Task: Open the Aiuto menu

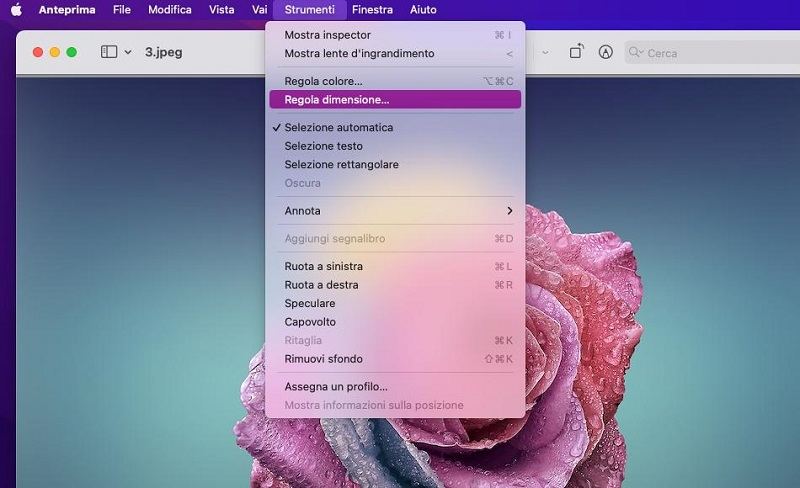Action: [x=423, y=10]
